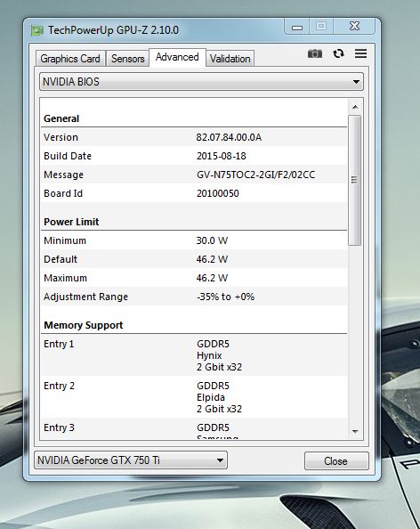Viewport: 420px width, 529px height.
Task: Click the Close button
Action: 336,460
